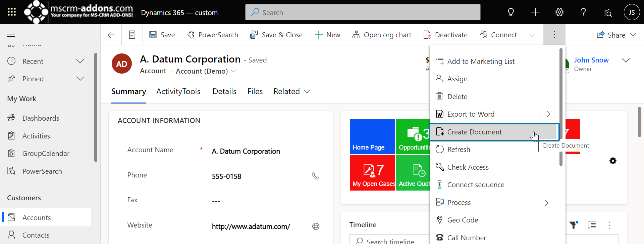Click the Share button
This screenshot has height=244, width=644.
tap(616, 35)
